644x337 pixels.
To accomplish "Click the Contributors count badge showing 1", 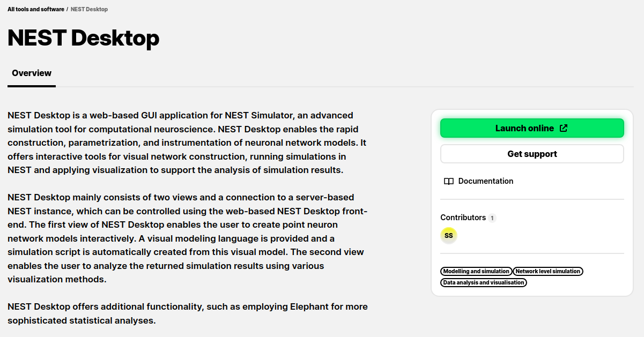I will click(492, 218).
